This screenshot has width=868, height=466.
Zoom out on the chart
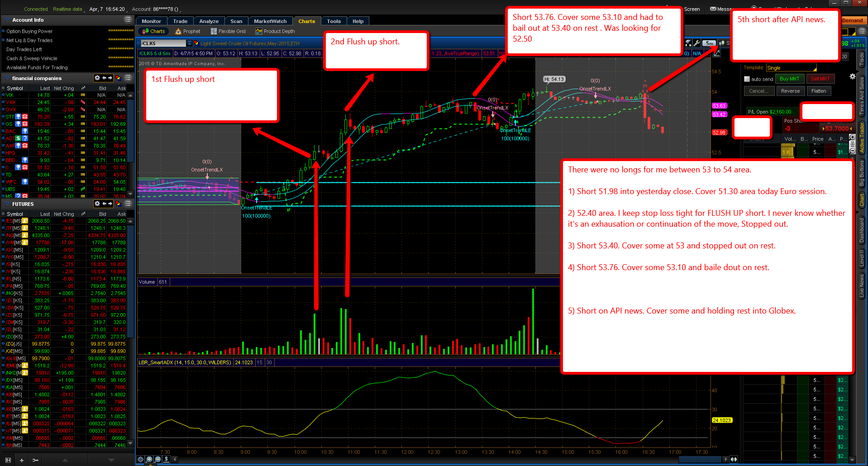click(158, 459)
